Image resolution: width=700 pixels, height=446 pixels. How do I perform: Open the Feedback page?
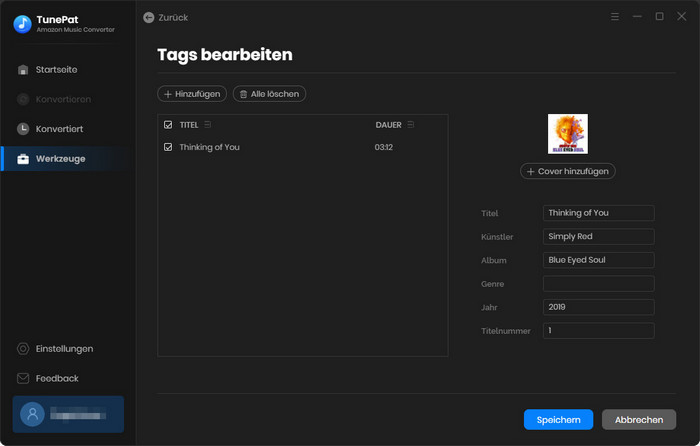(47, 379)
